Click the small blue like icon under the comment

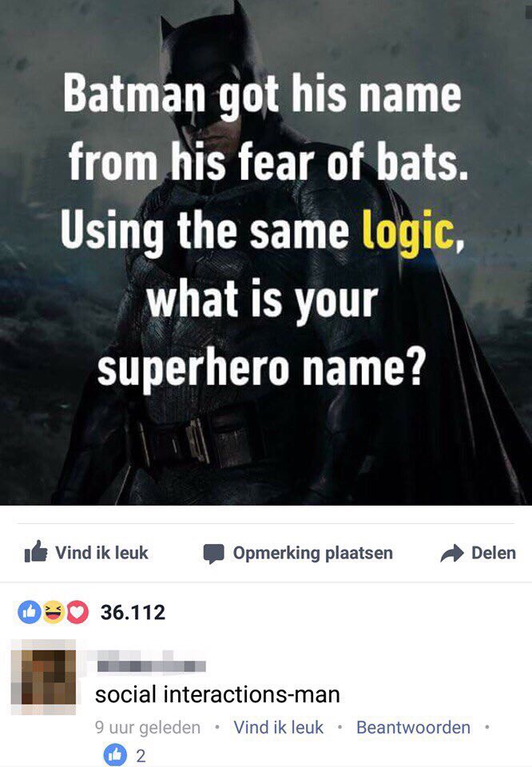click(115, 755)
